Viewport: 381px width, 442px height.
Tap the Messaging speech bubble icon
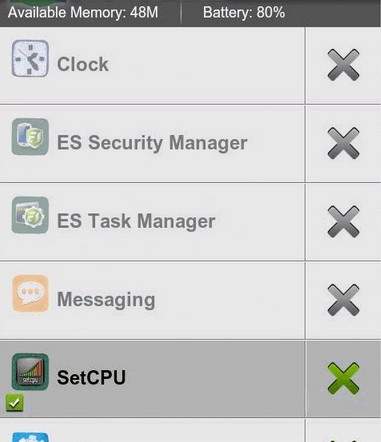coord(30,294)
